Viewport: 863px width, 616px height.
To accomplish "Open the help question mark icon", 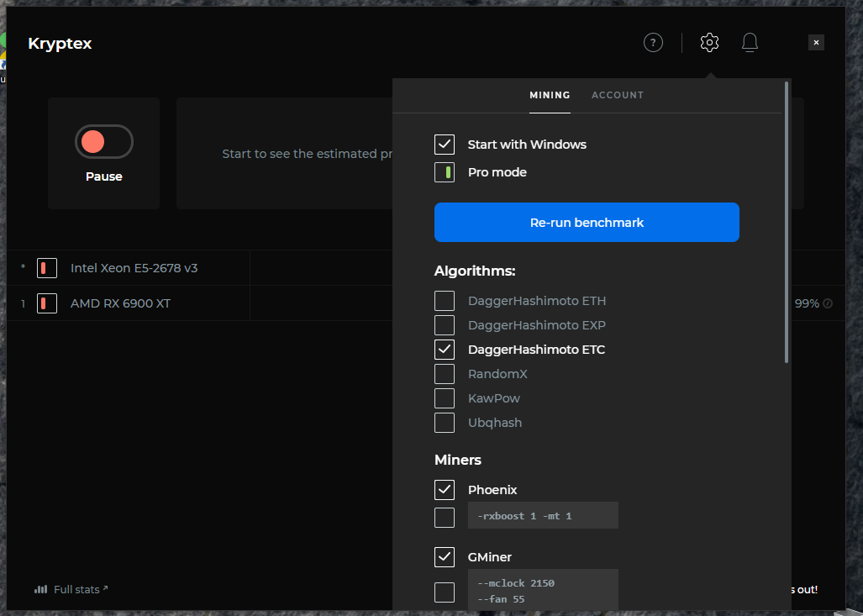I will [x=653, y=42].
